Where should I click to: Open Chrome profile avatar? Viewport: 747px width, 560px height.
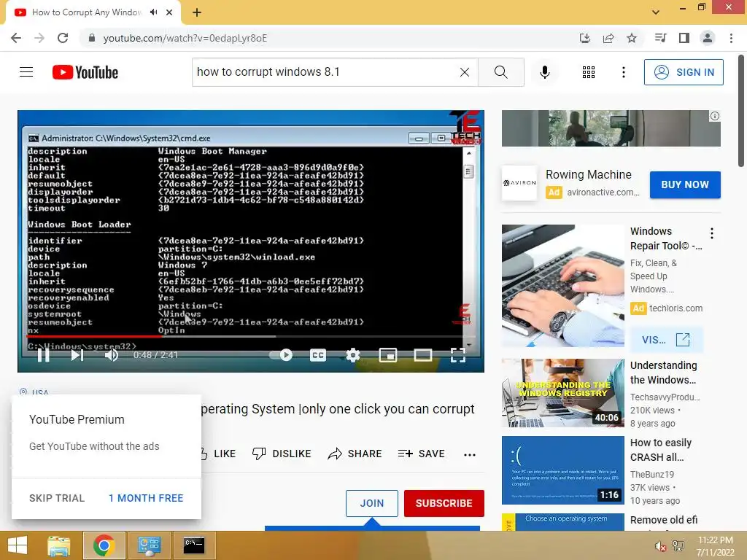tap(708, 38)
